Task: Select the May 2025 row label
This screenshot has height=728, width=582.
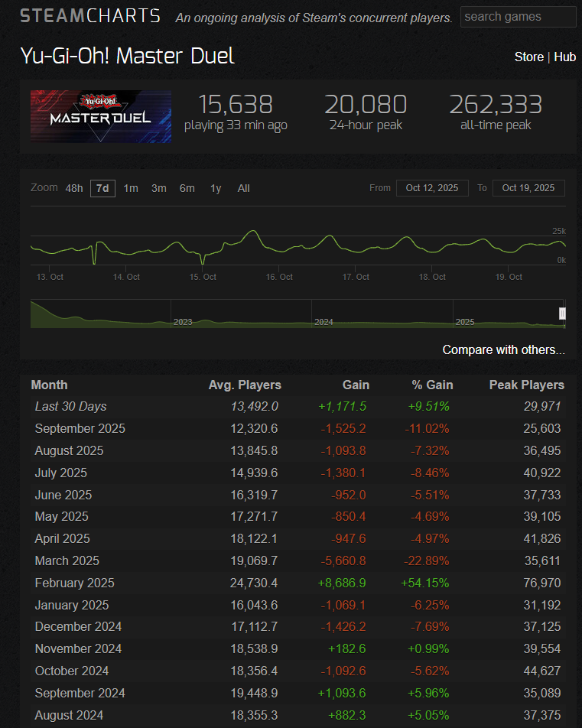Action: coord(61,516)
